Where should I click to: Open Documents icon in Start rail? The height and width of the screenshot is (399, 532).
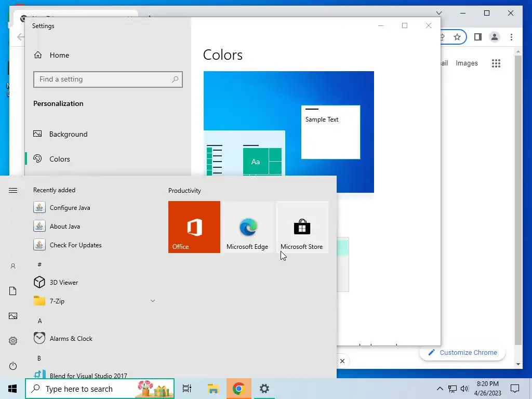(13, 291)
